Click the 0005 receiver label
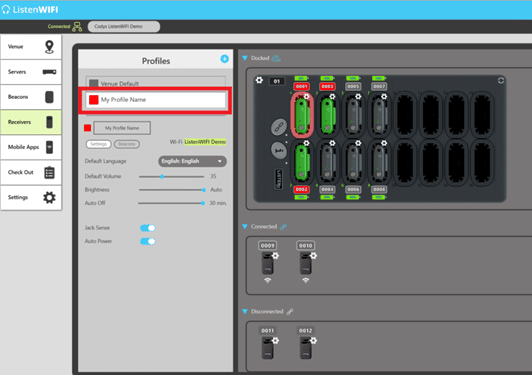This screenshot has width=532, height=375. tap(353, 87)
